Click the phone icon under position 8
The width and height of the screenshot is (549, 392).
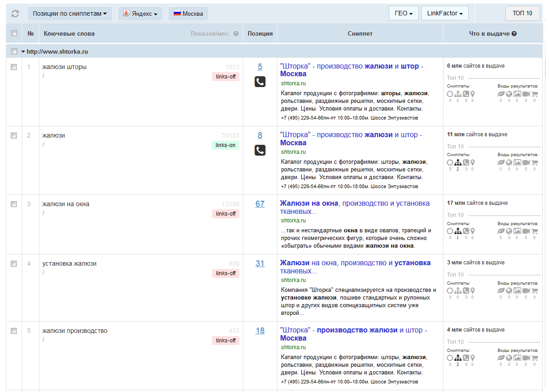pos(260,150)
